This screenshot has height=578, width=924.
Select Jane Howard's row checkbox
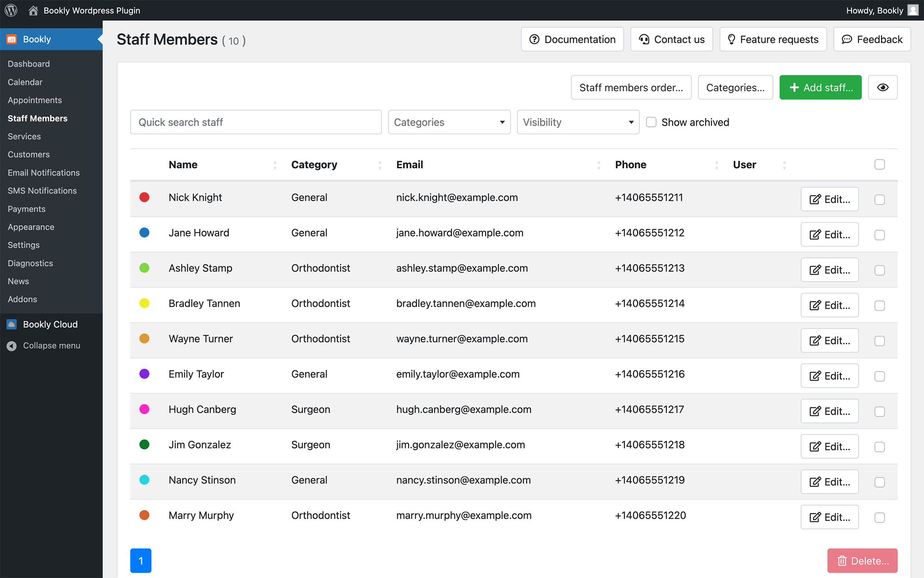click(x=880, y=235)
